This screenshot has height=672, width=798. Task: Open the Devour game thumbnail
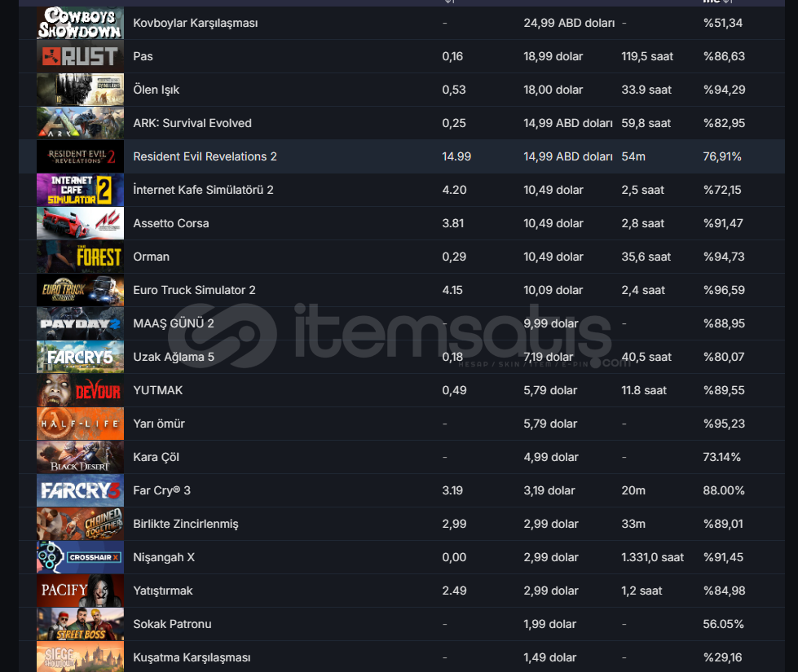click(x=80, y=390)
